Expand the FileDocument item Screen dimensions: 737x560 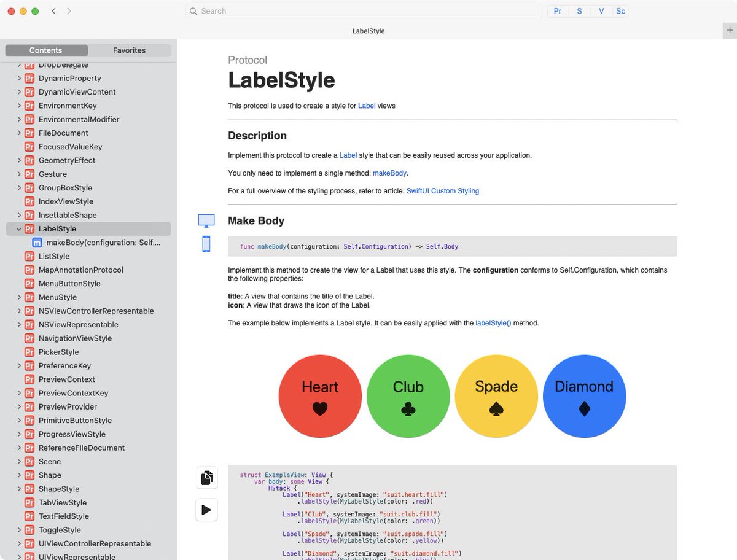tap(19, 133)
